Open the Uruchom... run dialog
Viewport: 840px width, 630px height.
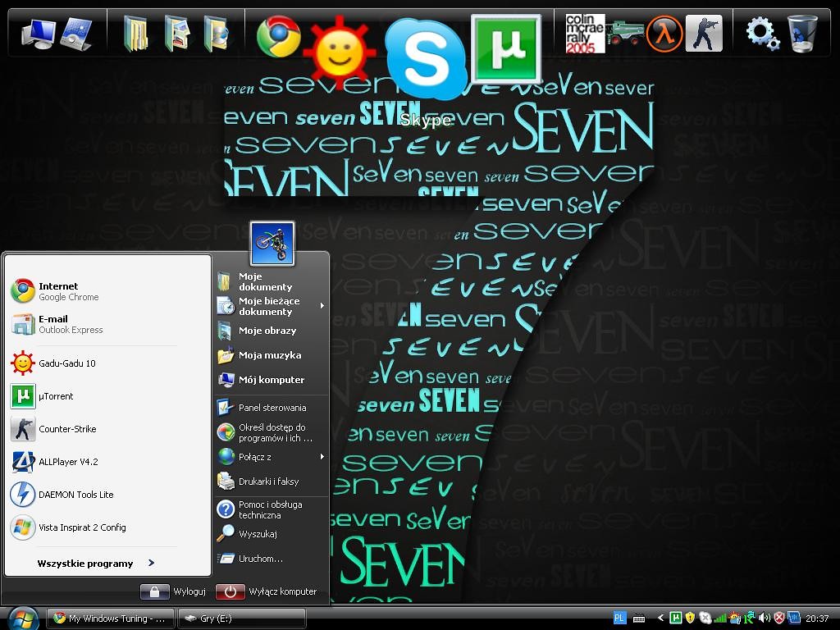pos(271,559)
